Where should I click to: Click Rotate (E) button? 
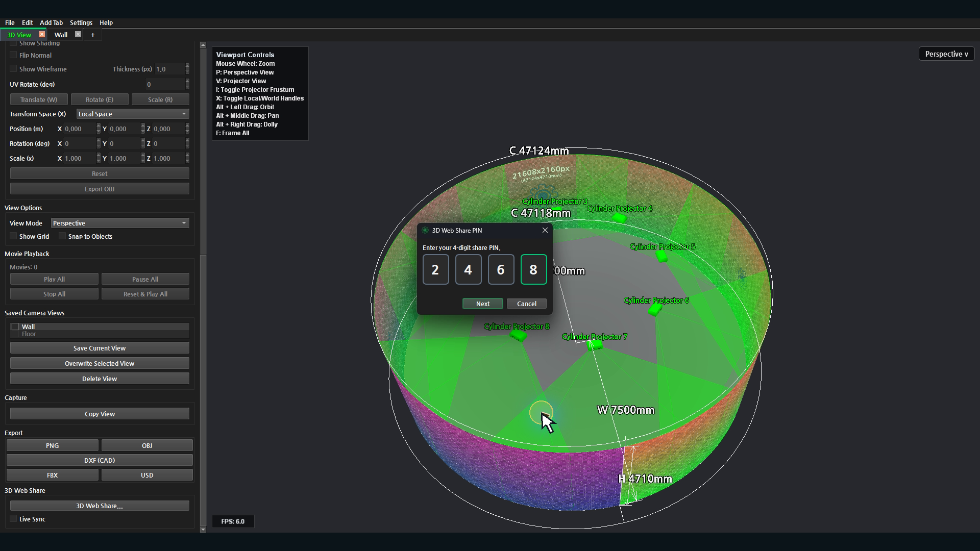coord(100,99)
